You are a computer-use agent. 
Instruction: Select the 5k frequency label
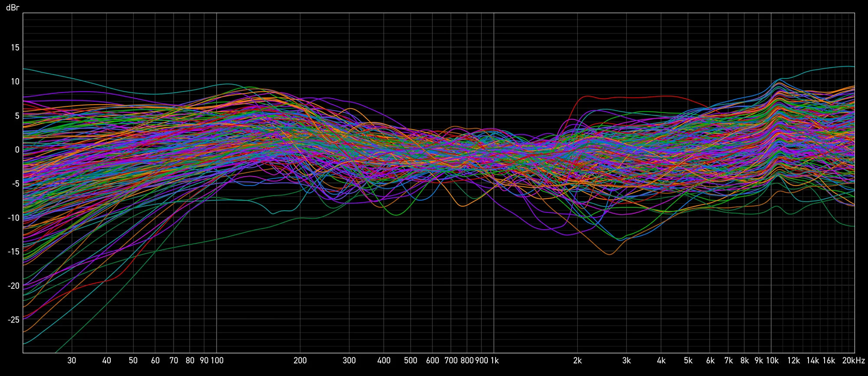688,360
